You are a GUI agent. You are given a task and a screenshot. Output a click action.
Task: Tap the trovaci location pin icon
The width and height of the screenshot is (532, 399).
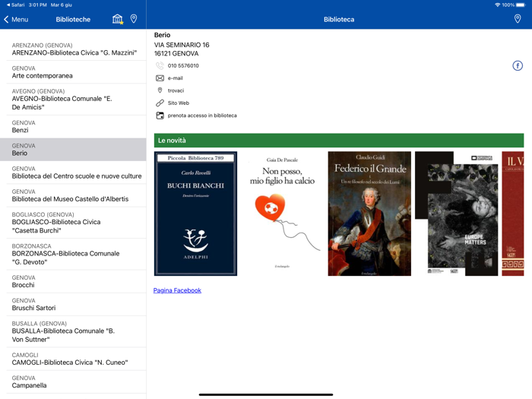click(x=160, y=90)
